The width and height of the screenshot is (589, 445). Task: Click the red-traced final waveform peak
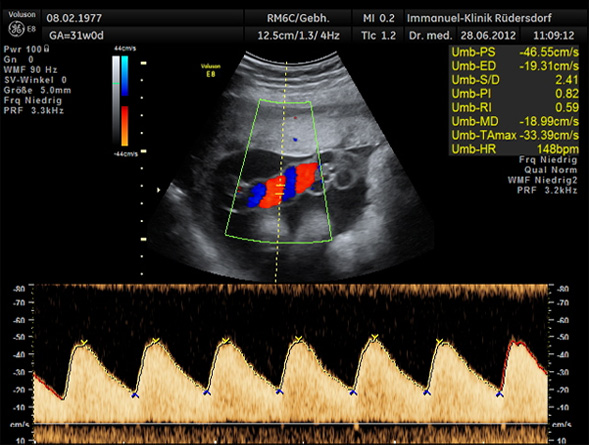pos(518,343)
